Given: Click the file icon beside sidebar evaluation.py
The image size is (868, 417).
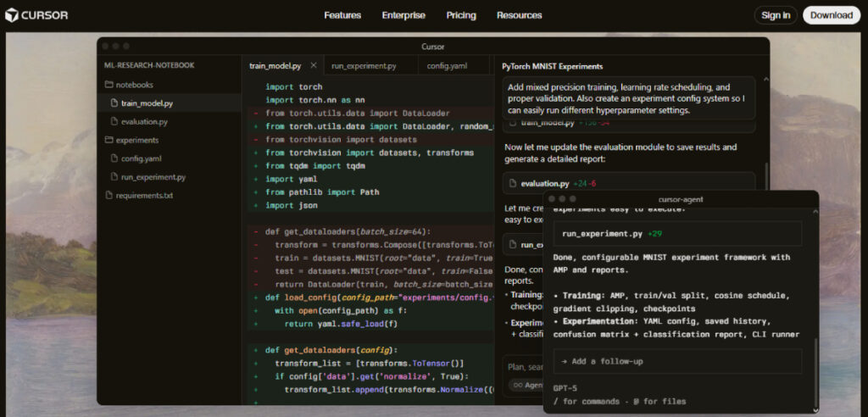Looking at the screenshot, I should pos(114,122).
